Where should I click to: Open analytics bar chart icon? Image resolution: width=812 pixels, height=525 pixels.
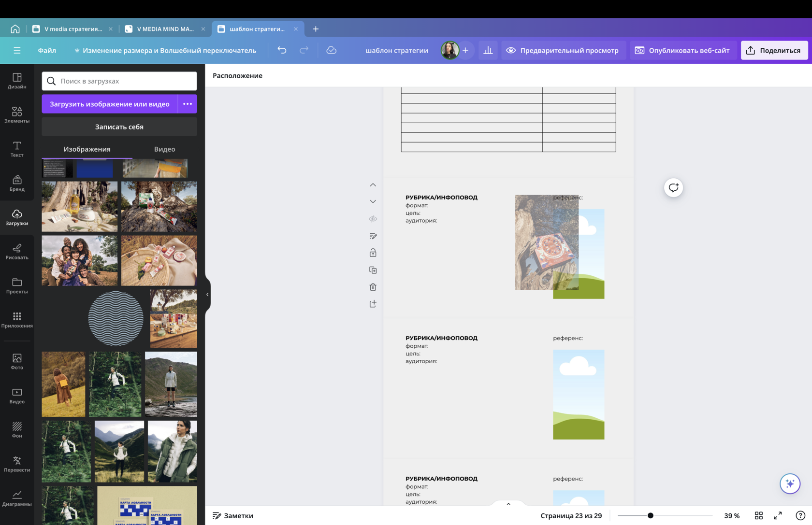pyautogui.click(x=488, y=50)
